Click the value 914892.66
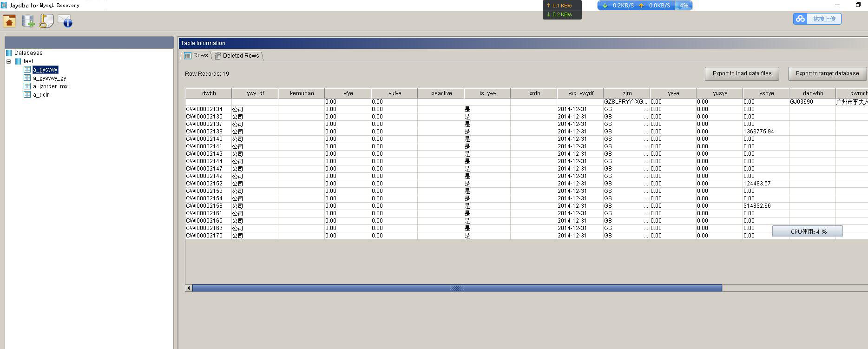868x349 pixels. point(757,206)
